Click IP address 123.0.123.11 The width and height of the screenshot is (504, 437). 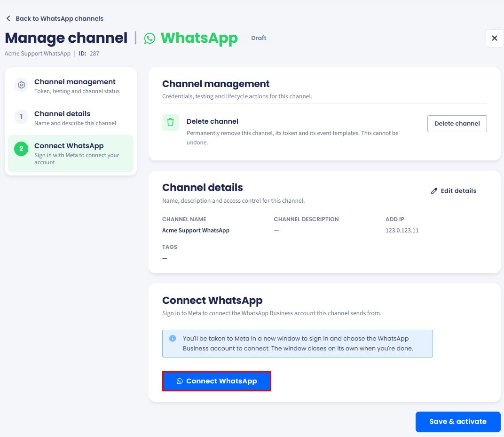click(402, 230)
